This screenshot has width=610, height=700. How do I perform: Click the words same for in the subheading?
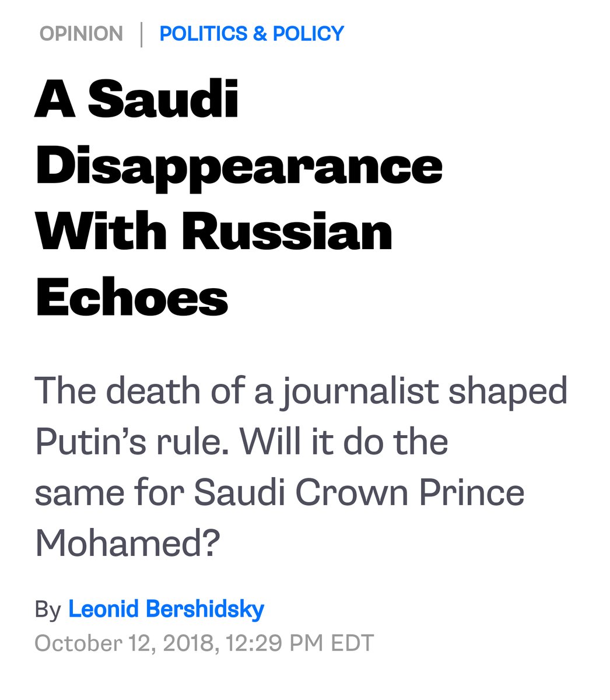point(109,492)
